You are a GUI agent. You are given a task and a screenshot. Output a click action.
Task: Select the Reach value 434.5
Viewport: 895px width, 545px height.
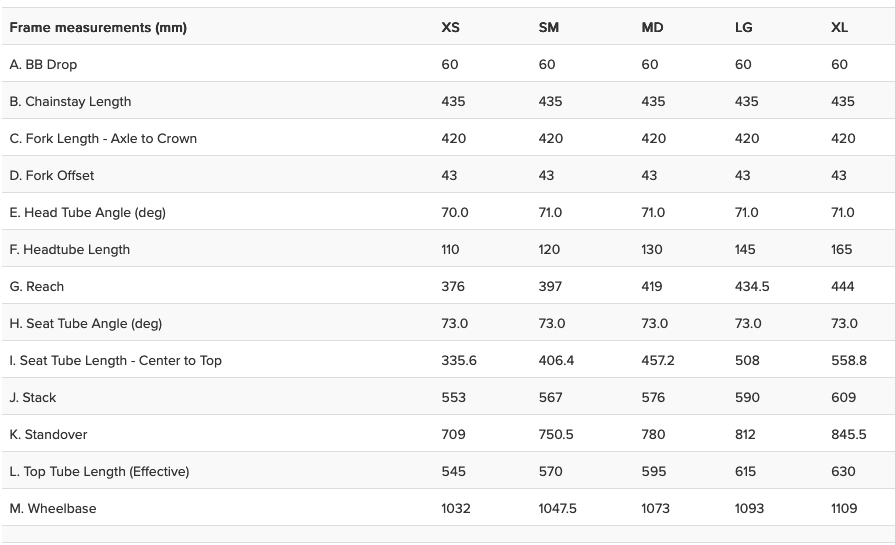(752, 287)
